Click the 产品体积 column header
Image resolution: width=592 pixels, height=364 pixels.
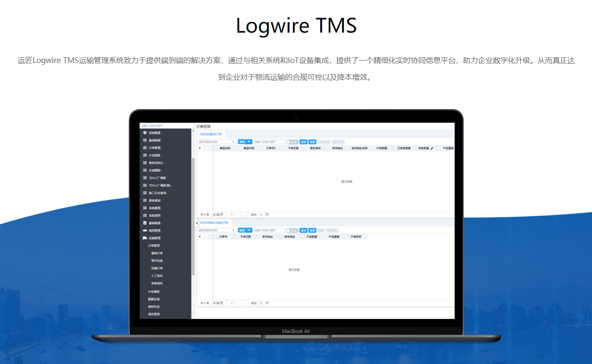coord(356,237)
